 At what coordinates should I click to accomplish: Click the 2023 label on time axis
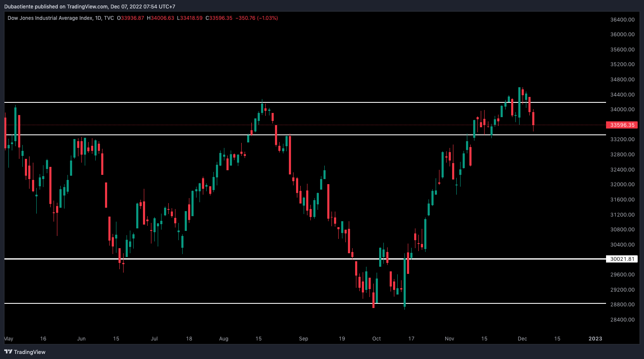click(595, 339)
